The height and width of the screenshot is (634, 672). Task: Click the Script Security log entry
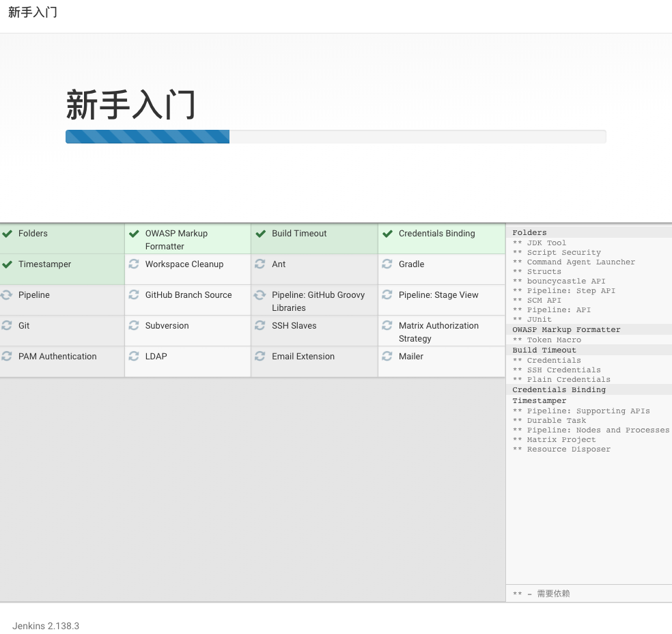point(557,253)
